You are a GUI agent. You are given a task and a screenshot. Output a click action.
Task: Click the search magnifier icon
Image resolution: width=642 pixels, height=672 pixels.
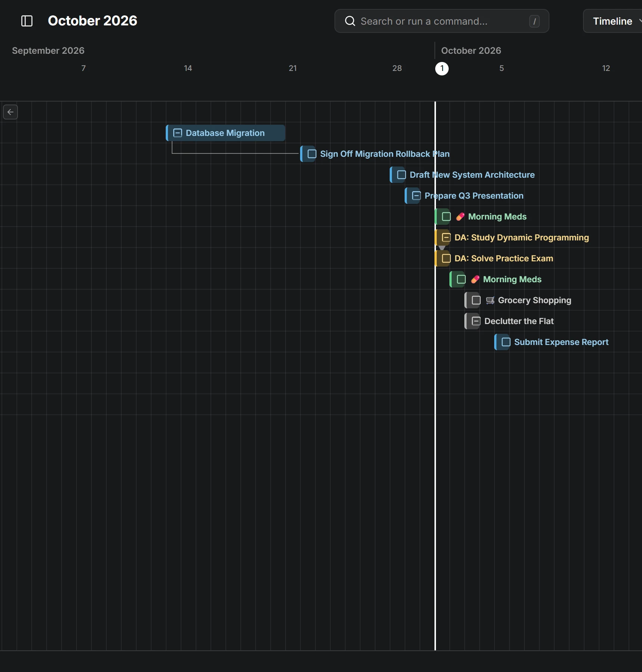point(350,21)
